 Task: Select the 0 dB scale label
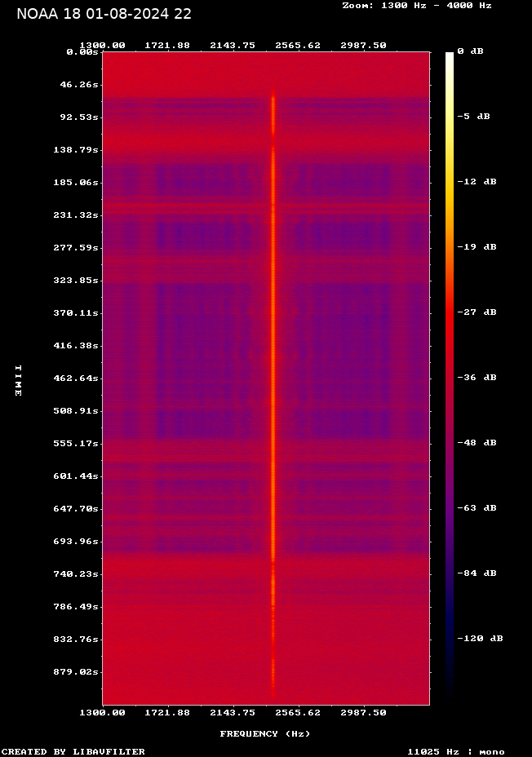coord(470,51)
